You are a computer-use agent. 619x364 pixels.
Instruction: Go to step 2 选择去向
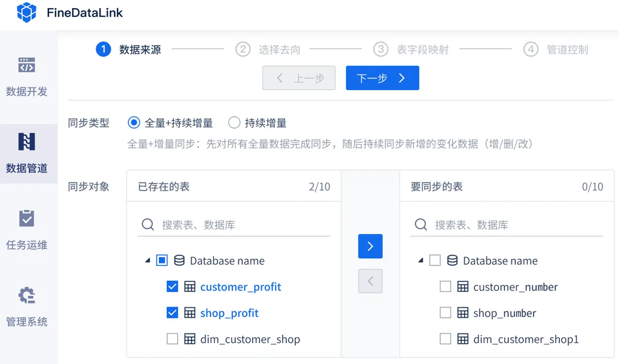[268, 49]
